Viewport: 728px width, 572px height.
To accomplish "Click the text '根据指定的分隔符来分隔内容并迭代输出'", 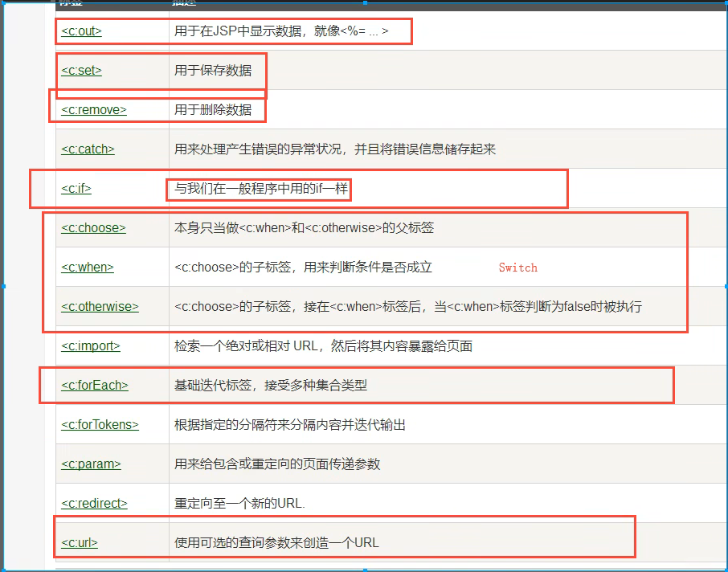I will (290, 425).
